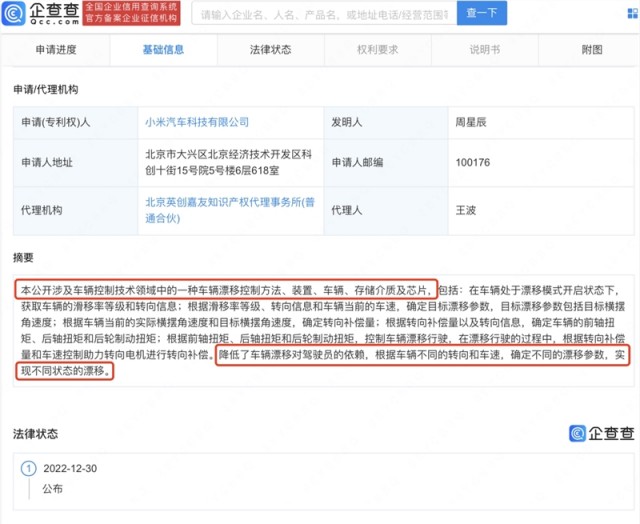Click the 摘要 section heading
The width and height of the screenshot is (640, 524).
coord(23,258)
